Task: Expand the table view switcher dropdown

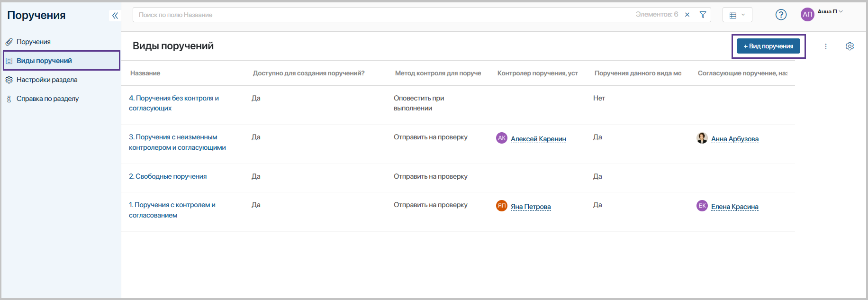Action: point(737,15)
